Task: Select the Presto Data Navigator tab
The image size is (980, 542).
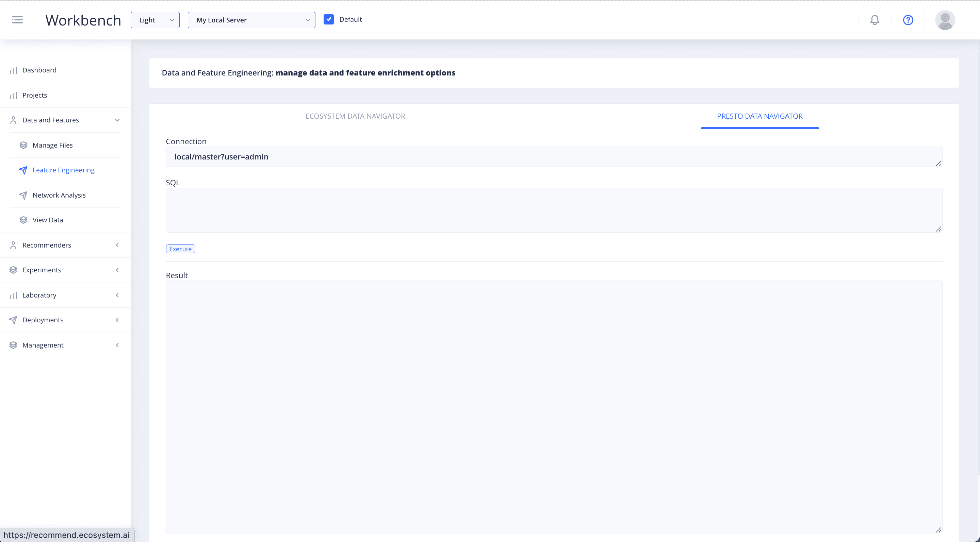Action: coord(759,116)
